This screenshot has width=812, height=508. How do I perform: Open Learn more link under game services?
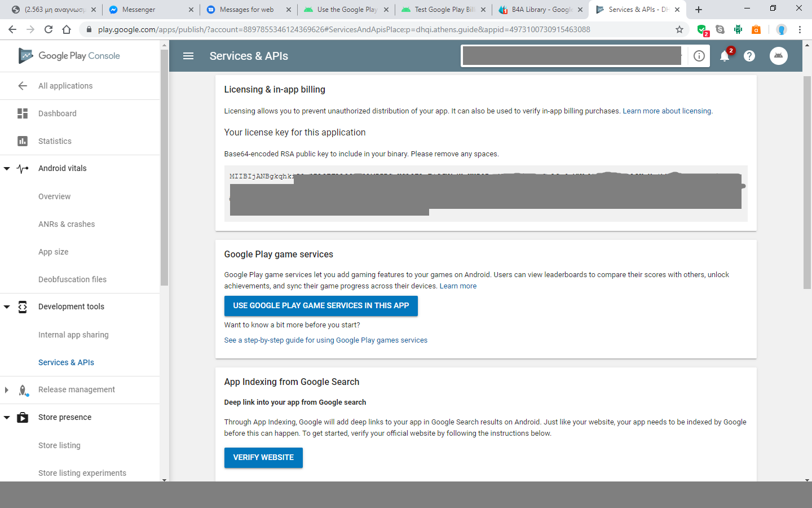458,286
